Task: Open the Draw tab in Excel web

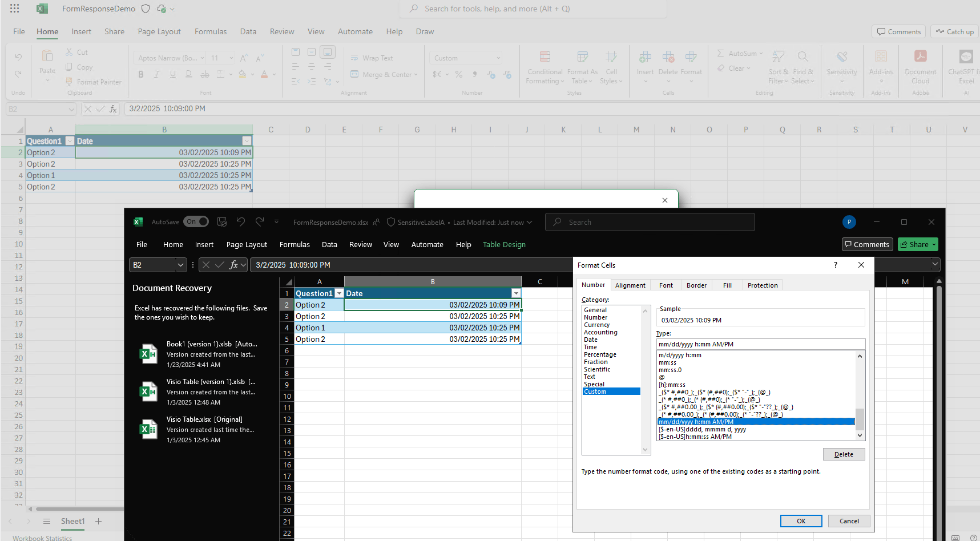Action: coord(425,31)
